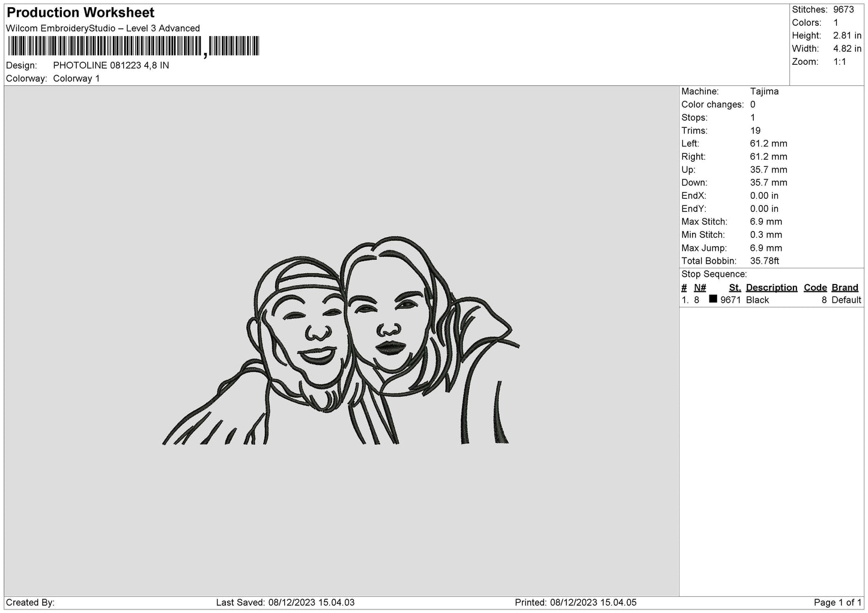Click the Default brand entry
Image resolution: width=868 pixels, height=613 pixels.
[x=846, y=300]
